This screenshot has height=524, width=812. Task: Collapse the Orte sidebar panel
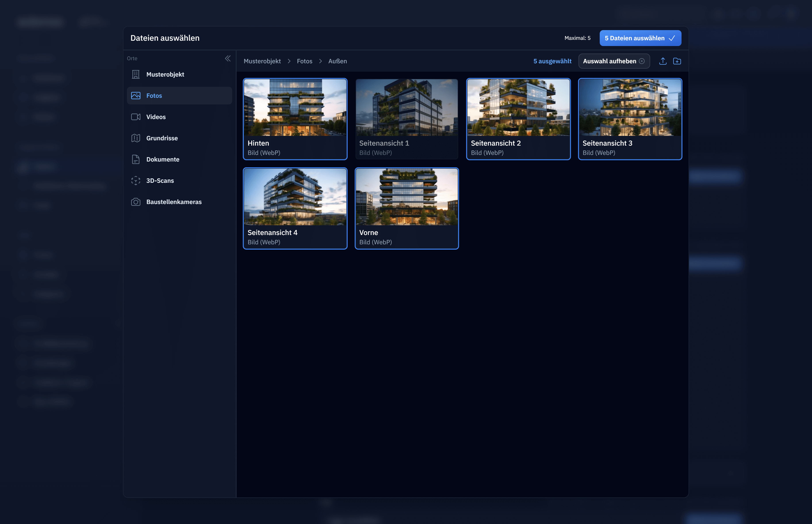click(228, 58)
